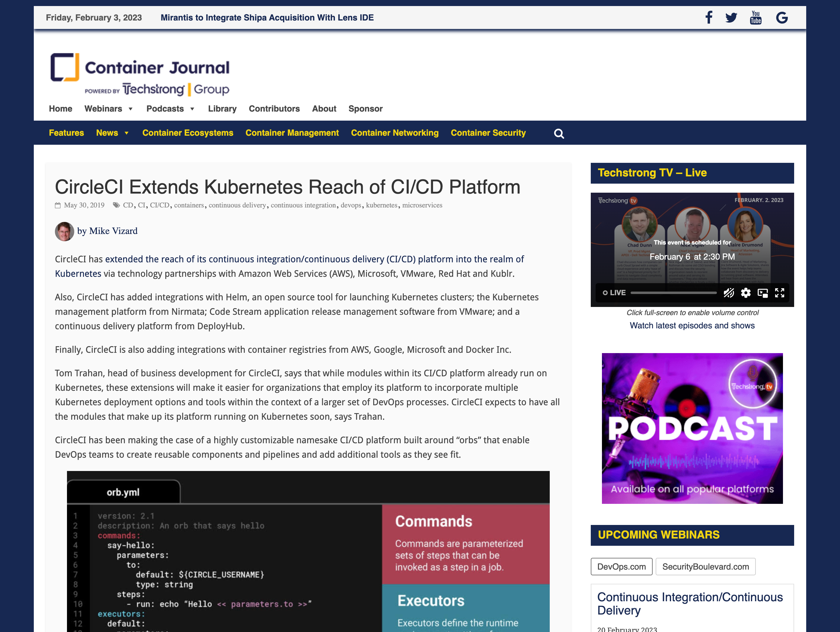840x632 pixels.
Task: Click the 'CD' tag link
Action: (128, 205)
